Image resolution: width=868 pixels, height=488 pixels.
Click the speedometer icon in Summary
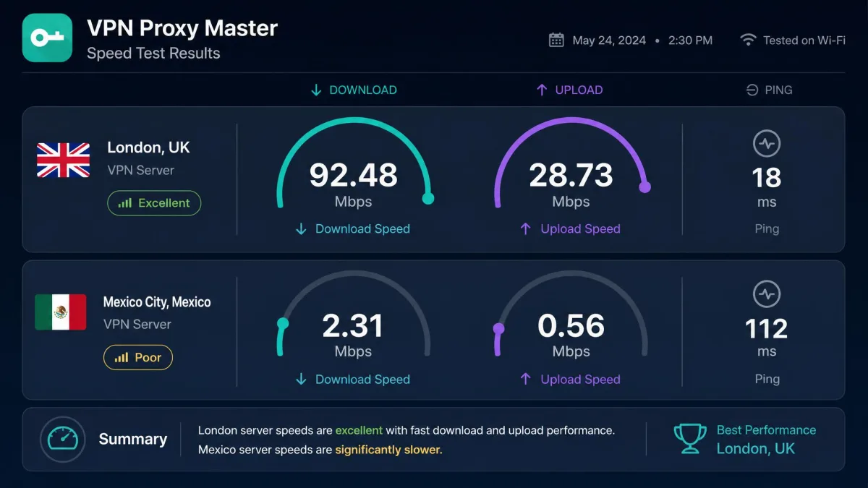62,439
